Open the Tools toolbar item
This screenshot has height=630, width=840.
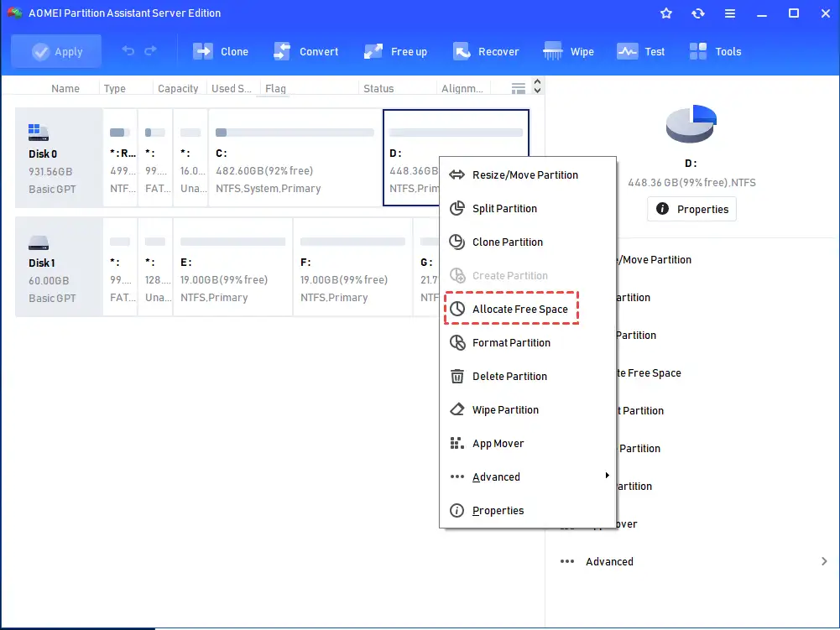click(x=715, y=51)
